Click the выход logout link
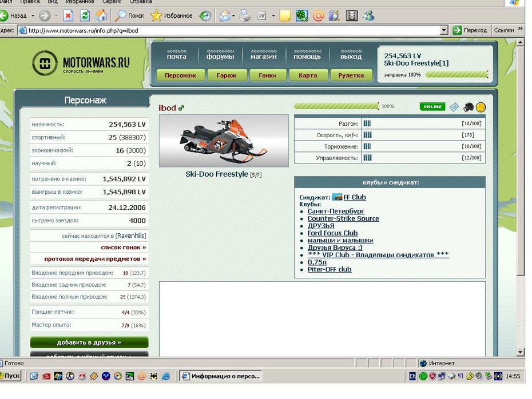 point(351,56)
